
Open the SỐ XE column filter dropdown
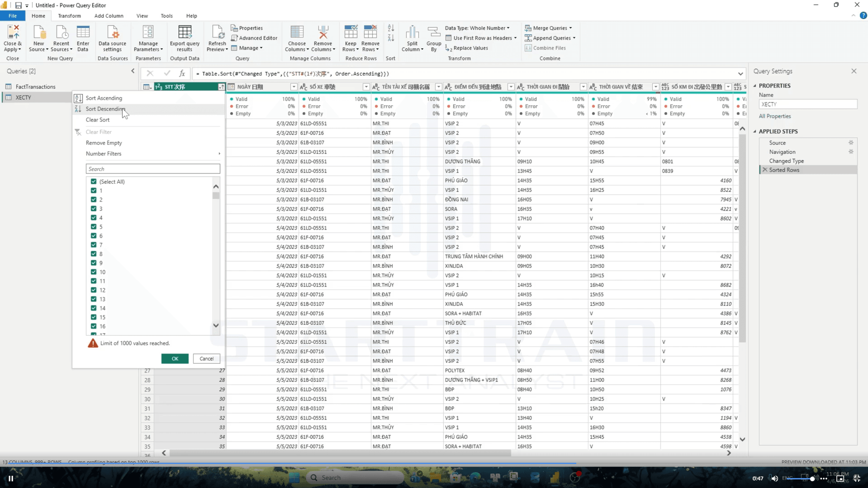(x=366, y=87)
